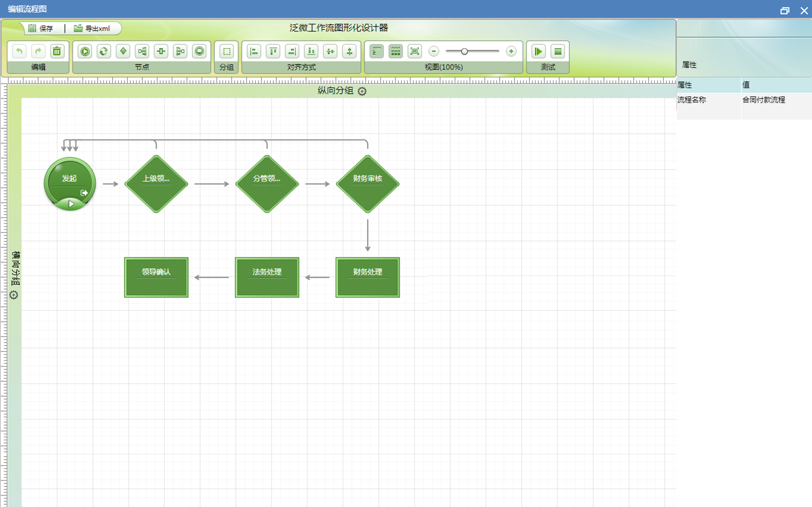Screen dimensions: 812x507
Task: Add an approval diamond node
Action: [123, 51]
